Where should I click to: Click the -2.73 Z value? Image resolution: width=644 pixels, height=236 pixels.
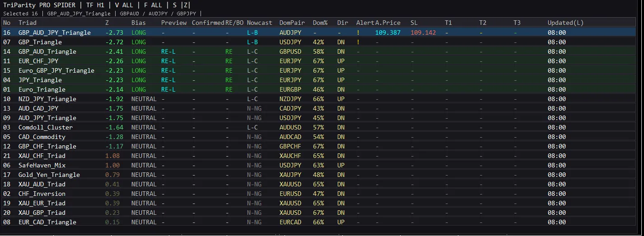click(x=114, y=32)
